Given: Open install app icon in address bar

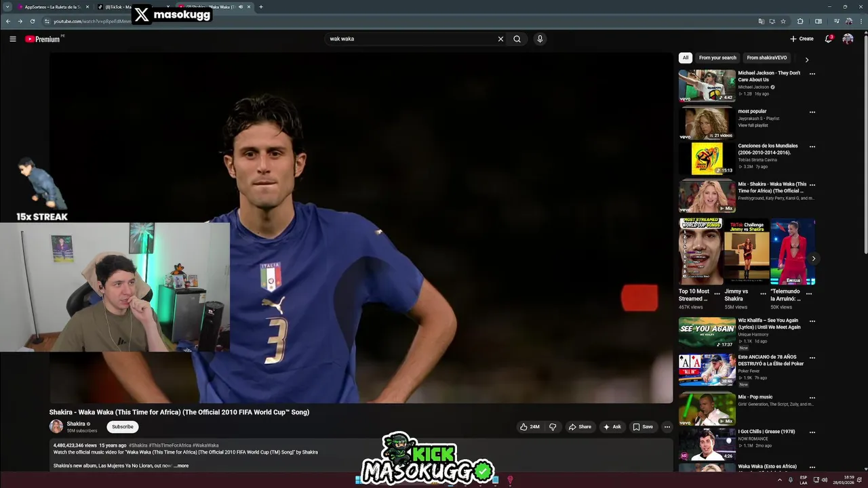Looking at the screenshot, I should click(x=772, y=21).
